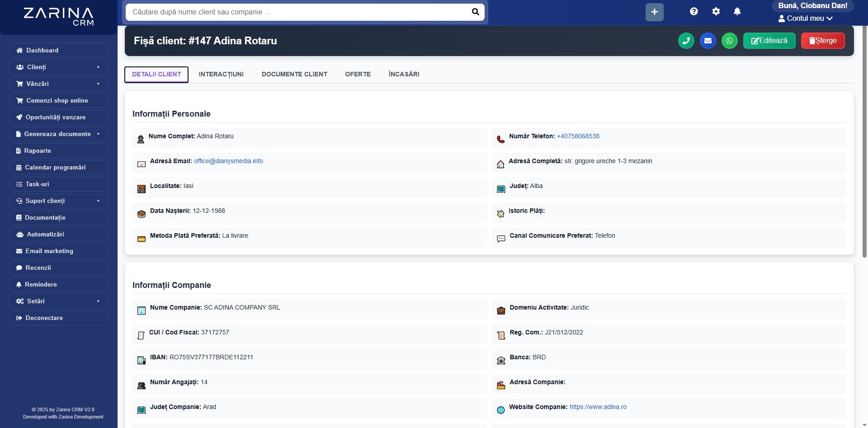868x428 pixels.
Task: Send email via the envelope icon
Action: click(x=708, y=40)
